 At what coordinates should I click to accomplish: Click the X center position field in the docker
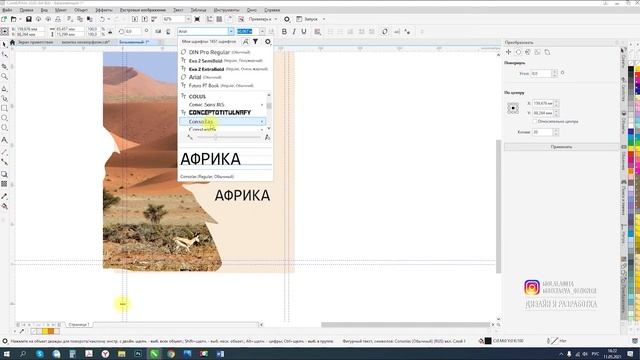pos(543,104)
